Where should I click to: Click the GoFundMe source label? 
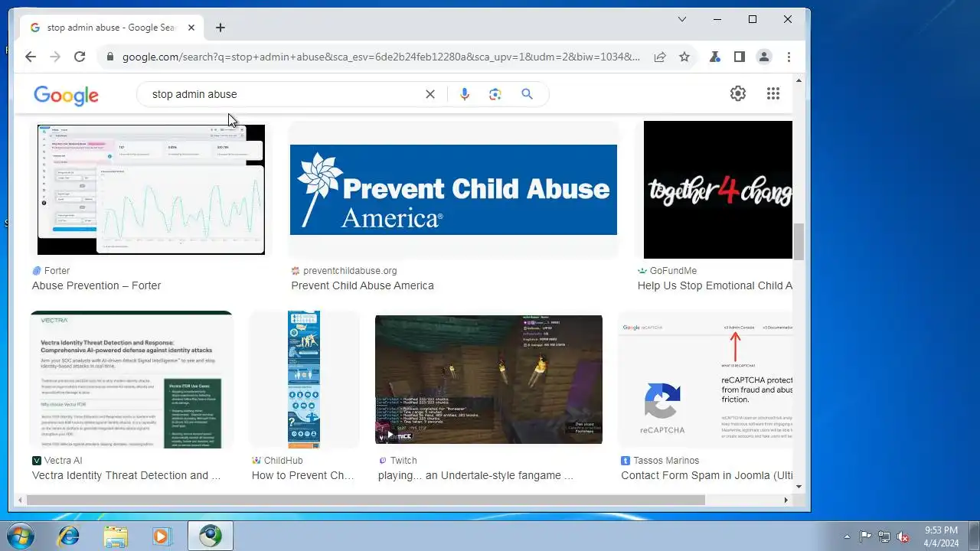[x=673, y=271]
